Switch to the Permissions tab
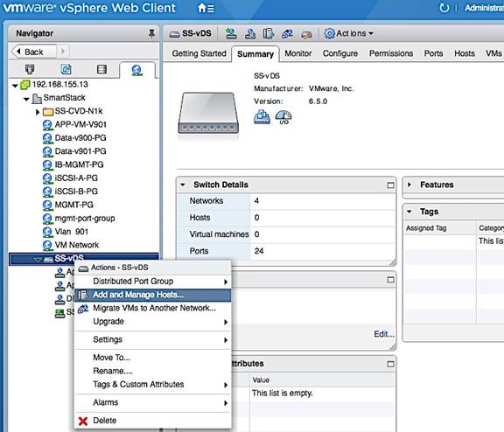This screenshot has height=432, width=504. 391,53
